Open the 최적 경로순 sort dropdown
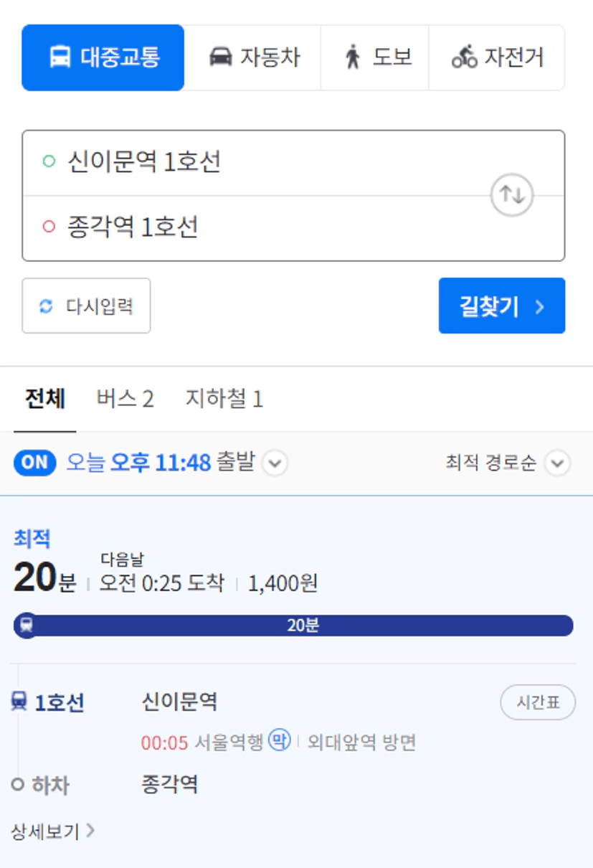Image resolution: width=593 pixels, height=868 pixels. 508,463
